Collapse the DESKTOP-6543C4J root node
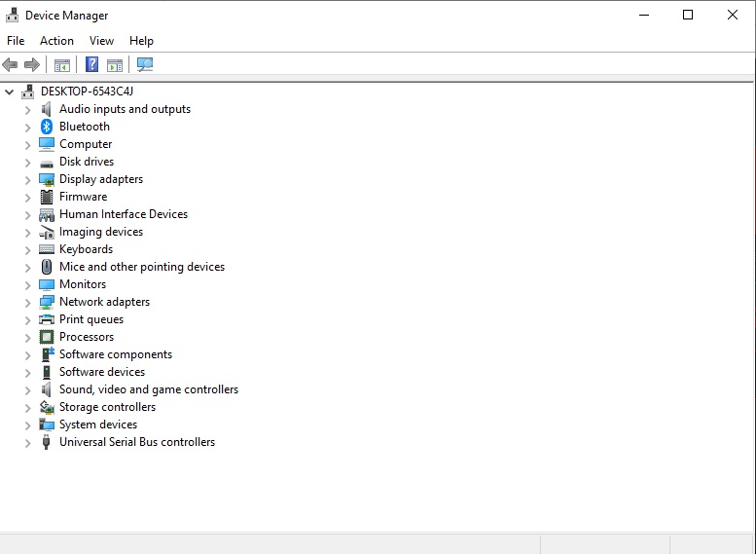Screen dimensions: 756x554 click(9, 92)
